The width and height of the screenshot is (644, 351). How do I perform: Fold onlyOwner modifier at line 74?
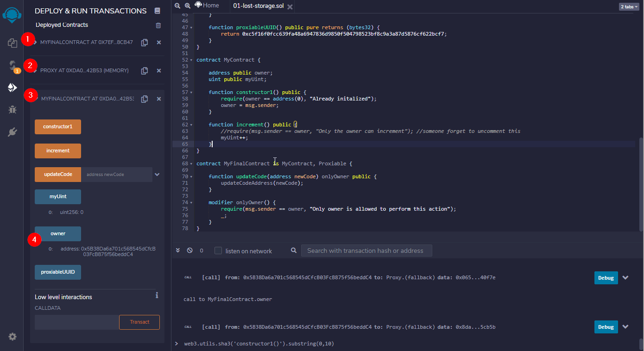[191, 203]
